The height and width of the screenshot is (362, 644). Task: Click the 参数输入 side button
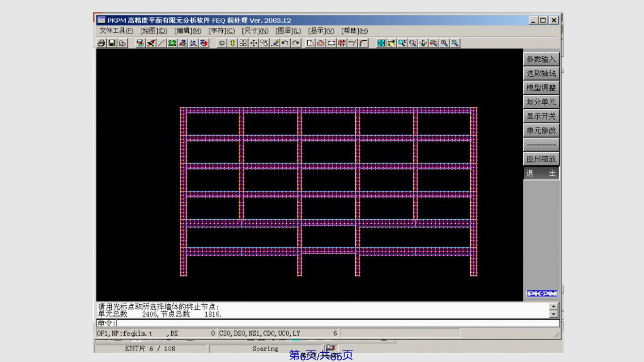tap(541, 59)
